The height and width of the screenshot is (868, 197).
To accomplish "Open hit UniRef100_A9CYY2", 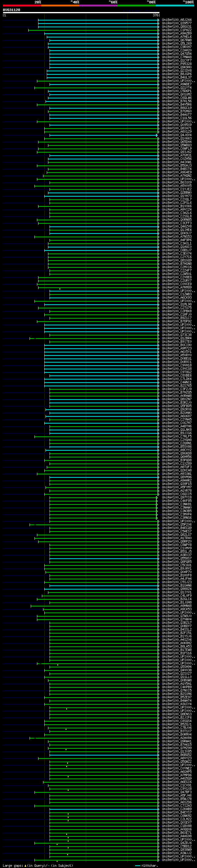I will tap(177, 450).
